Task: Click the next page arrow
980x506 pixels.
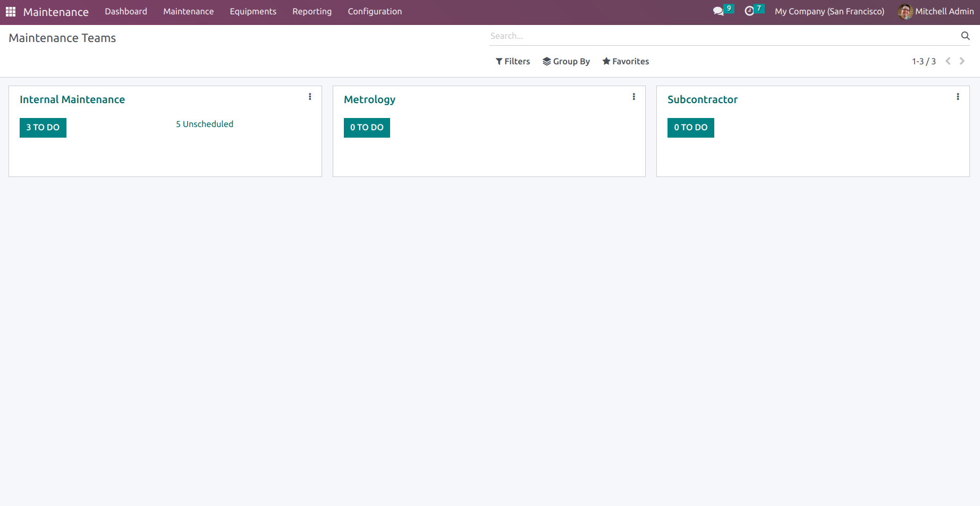Action: click(x=962, y=61)
